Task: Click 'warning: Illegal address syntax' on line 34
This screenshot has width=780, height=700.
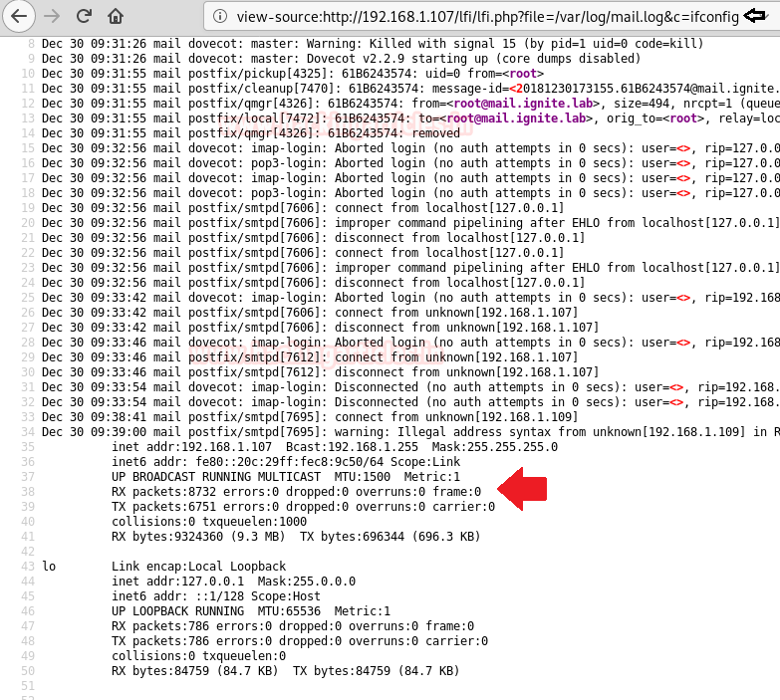Action: pos(442,431)
